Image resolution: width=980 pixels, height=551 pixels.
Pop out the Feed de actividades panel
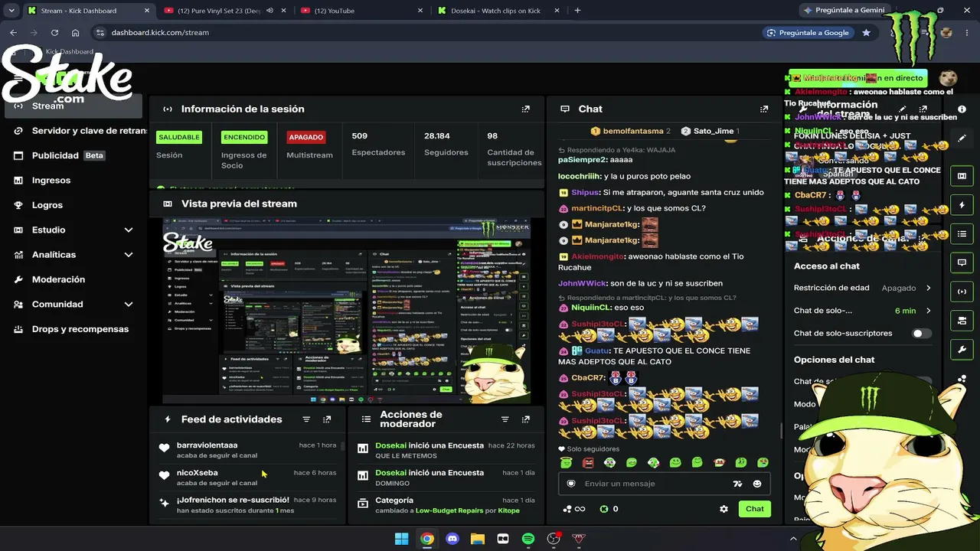click(327, 419)
